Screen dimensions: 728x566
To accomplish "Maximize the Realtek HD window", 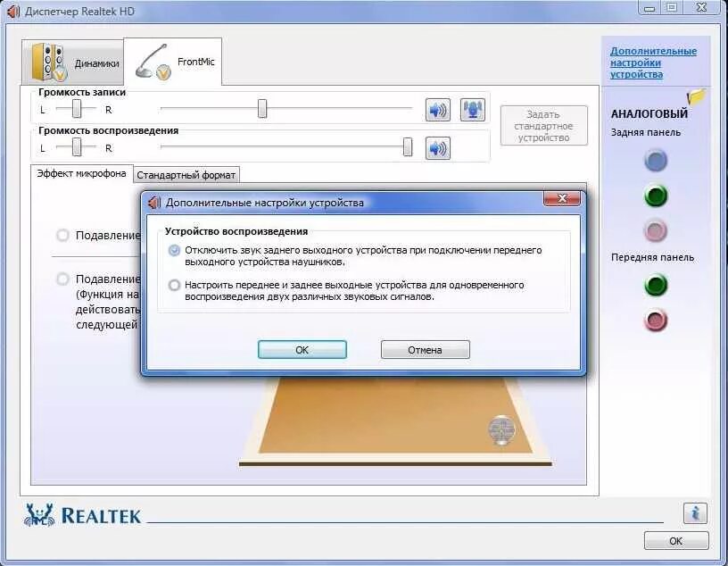I will 672,8.
